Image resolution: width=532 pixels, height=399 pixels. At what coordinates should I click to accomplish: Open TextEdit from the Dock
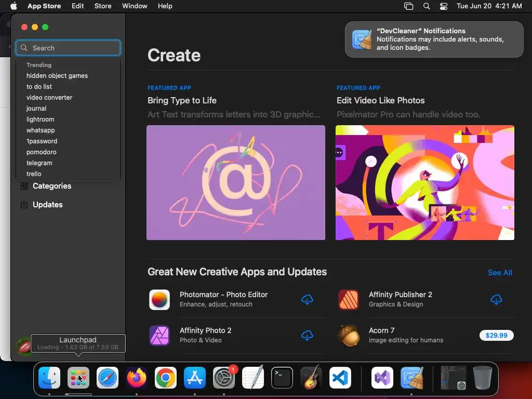[x=253, y=378]
